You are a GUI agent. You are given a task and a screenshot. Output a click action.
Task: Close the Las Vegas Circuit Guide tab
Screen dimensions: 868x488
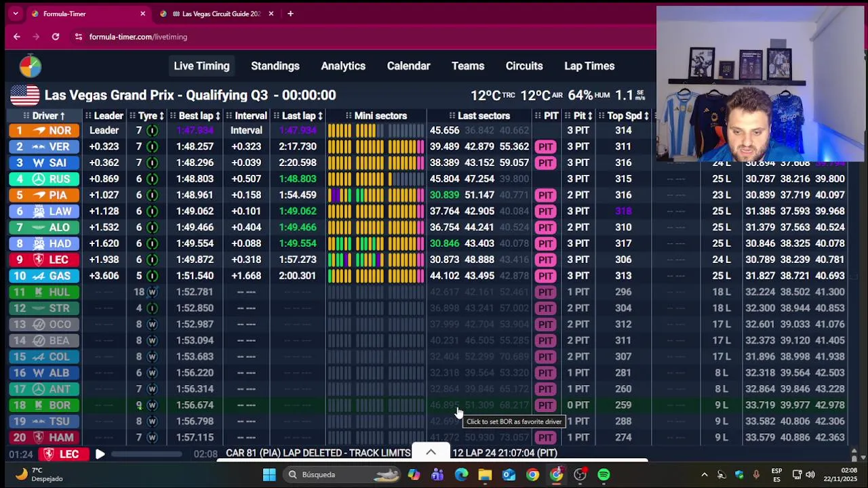tap(271, 14)
